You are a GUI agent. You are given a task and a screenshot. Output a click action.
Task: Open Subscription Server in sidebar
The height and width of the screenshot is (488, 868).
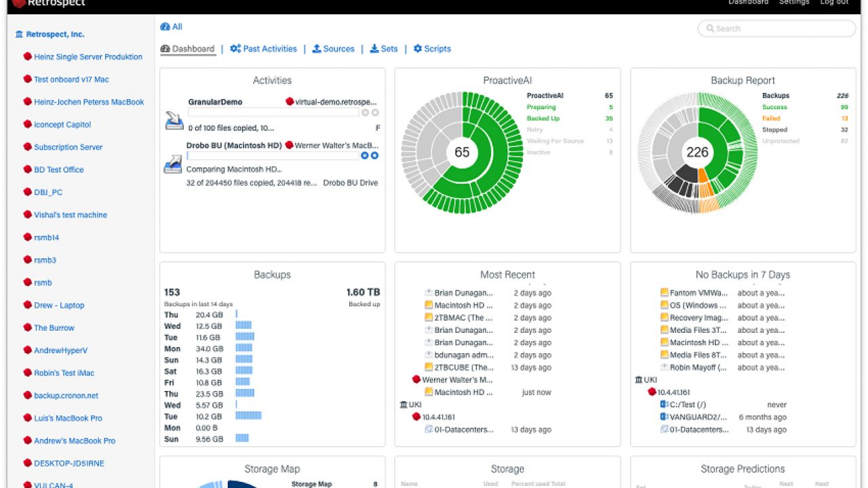(x=68, y=147)
